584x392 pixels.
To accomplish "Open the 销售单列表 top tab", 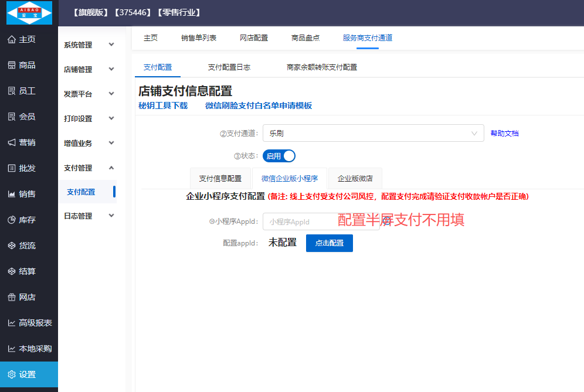I will 199,38.
